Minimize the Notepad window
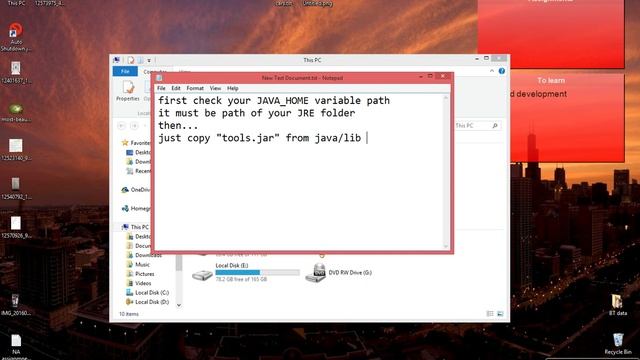 click(421, 77)
